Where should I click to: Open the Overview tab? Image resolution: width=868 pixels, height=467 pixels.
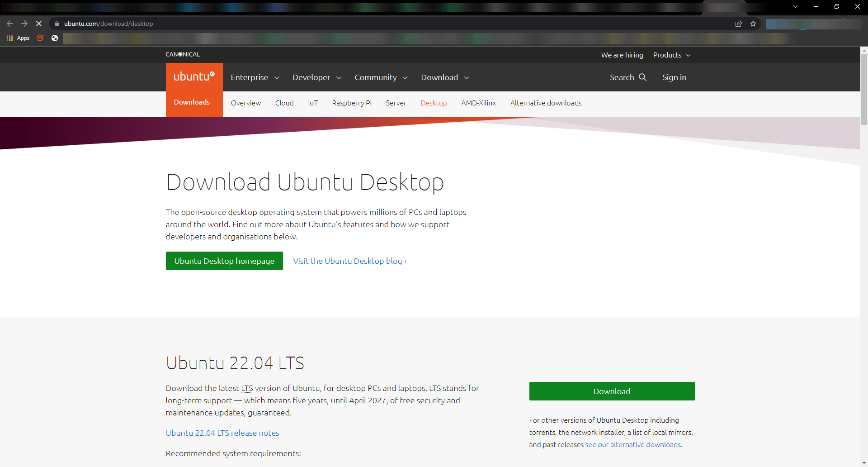[x=246, y=103]
